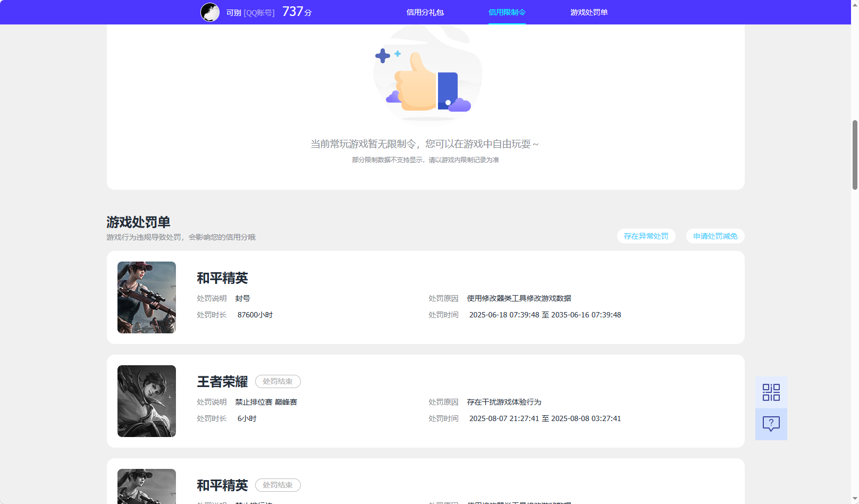Click the grayscale 和平精英 thumbnail at bottom
859x504 pixels.
click(x=146, y=486)
